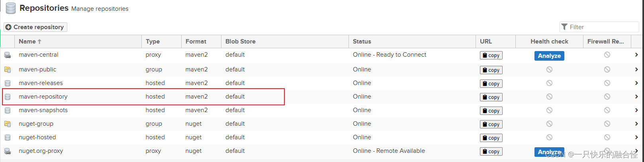Open maven-public details chevron
This screenshot has width=644, height=162.
click(x=636, y=69)
